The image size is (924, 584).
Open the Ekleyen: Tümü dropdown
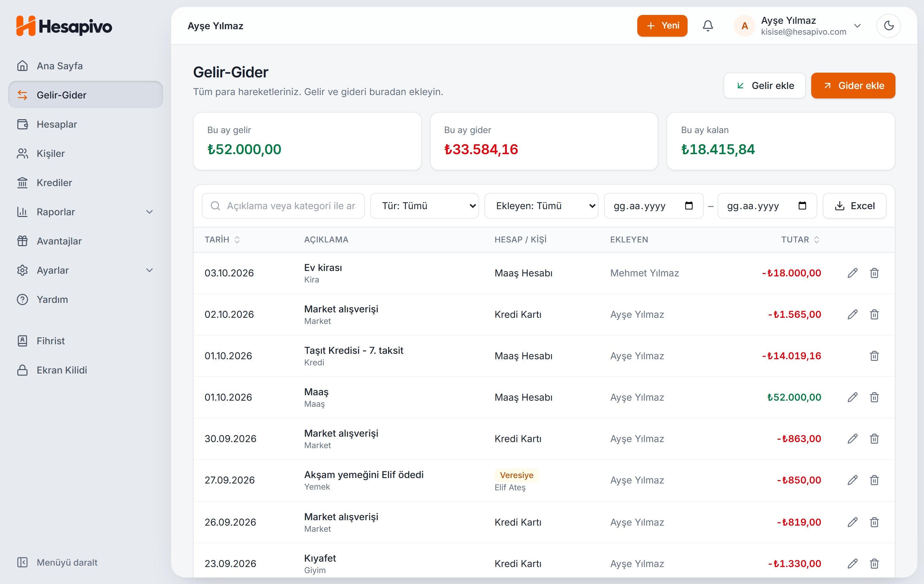[541, 206]
